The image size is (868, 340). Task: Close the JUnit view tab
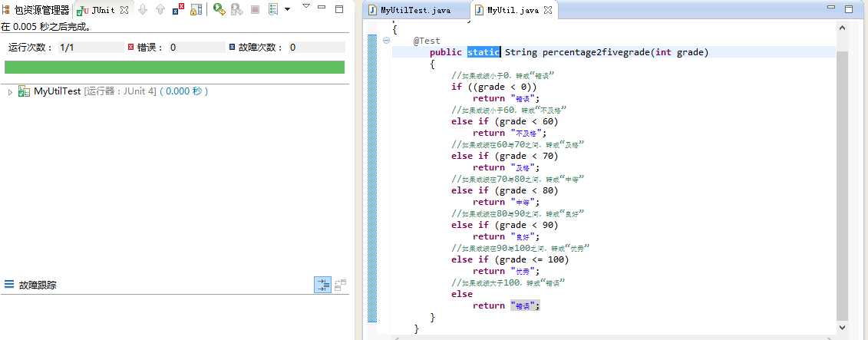tap(124, 10)
